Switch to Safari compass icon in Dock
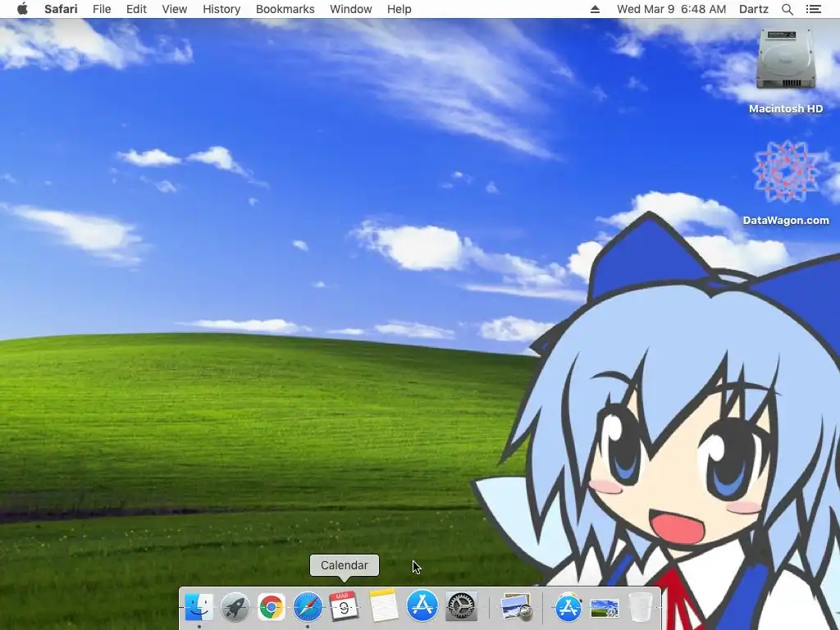This screenshot has height=630, width=840. click(308, 607)
